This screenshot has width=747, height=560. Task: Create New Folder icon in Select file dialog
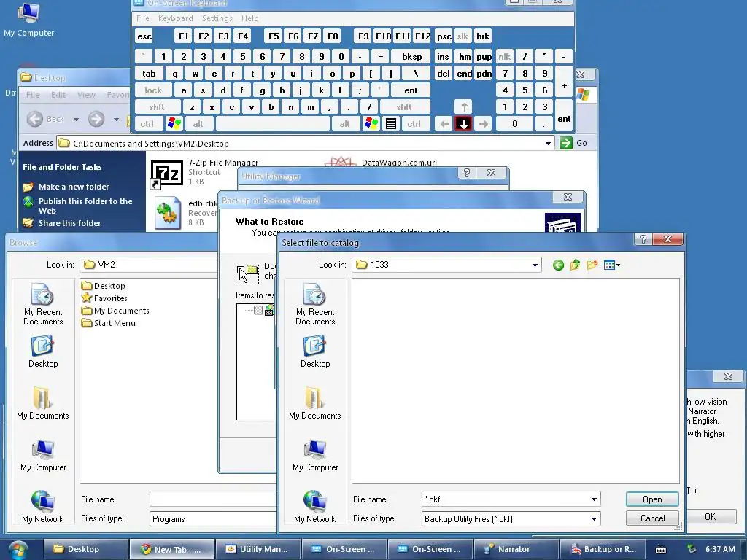pyautogui.click(x=592, y=265)
